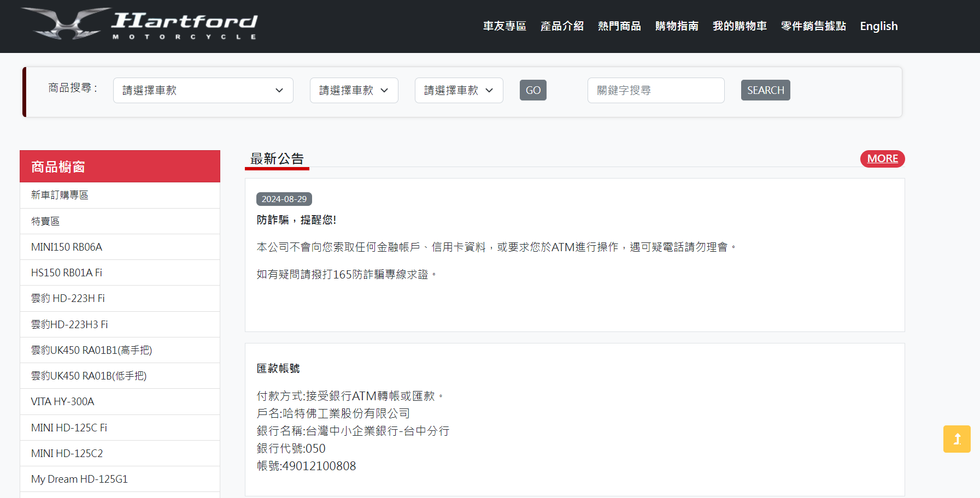
Task: Click the 銀行名稱 bank name line
Action: 353,431
